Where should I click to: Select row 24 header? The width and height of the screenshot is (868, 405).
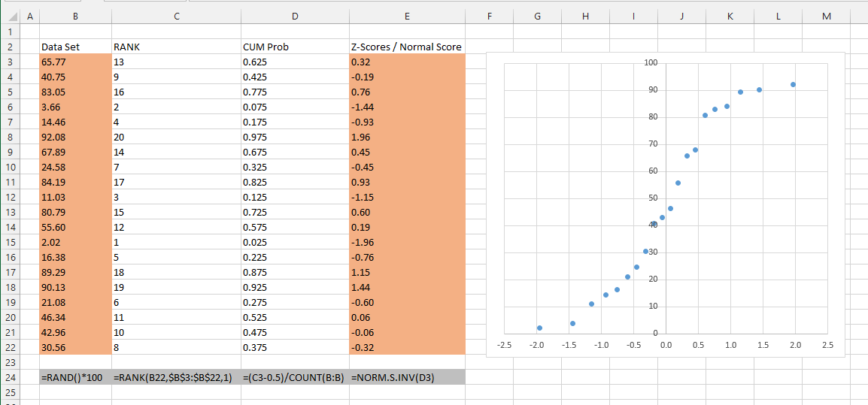(11, 377)
